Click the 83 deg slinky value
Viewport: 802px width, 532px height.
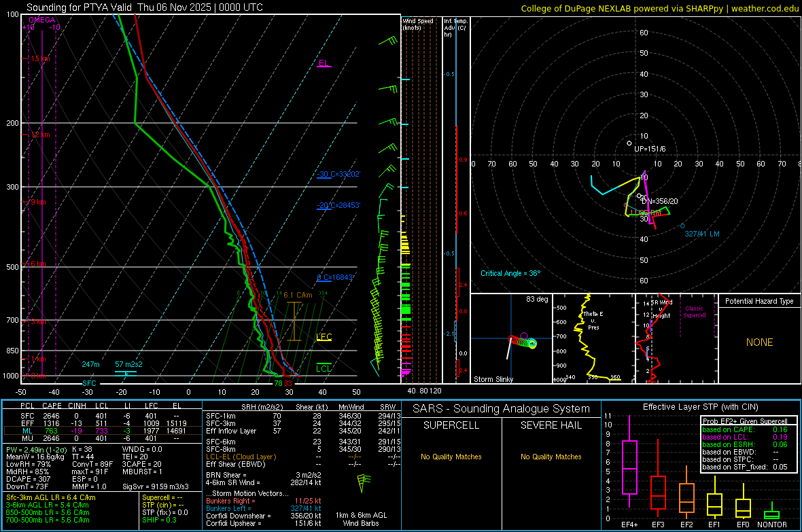pyautogui.click(x=537, y=299)
